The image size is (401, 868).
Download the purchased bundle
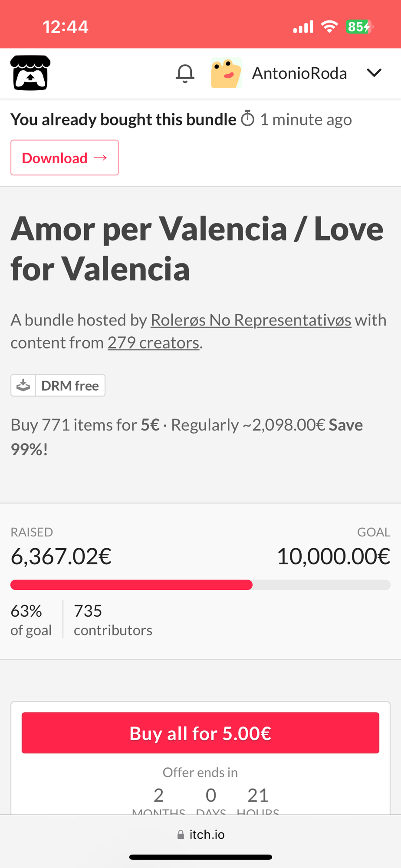tap(65, 158)
